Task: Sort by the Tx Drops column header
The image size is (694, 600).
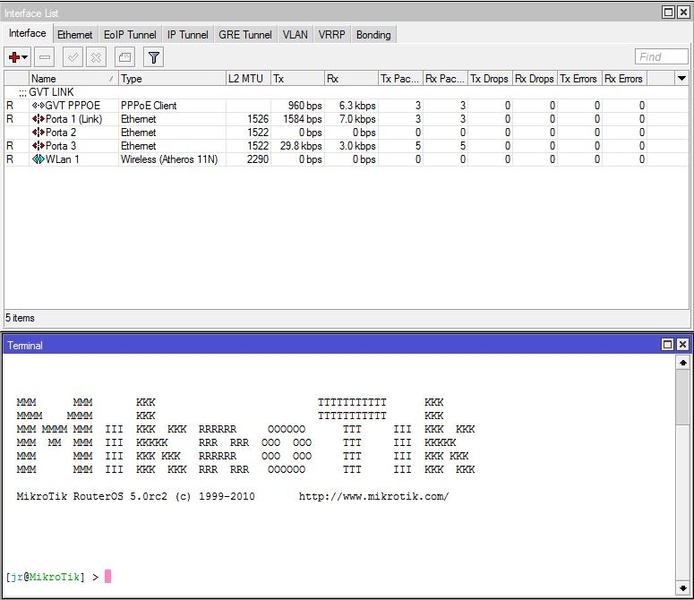Action: click(490, 79)
